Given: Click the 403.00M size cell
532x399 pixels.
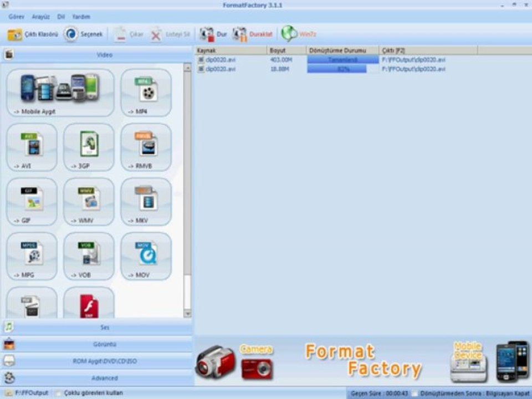Looking at the screenshot, I should [x=281, y=60].
